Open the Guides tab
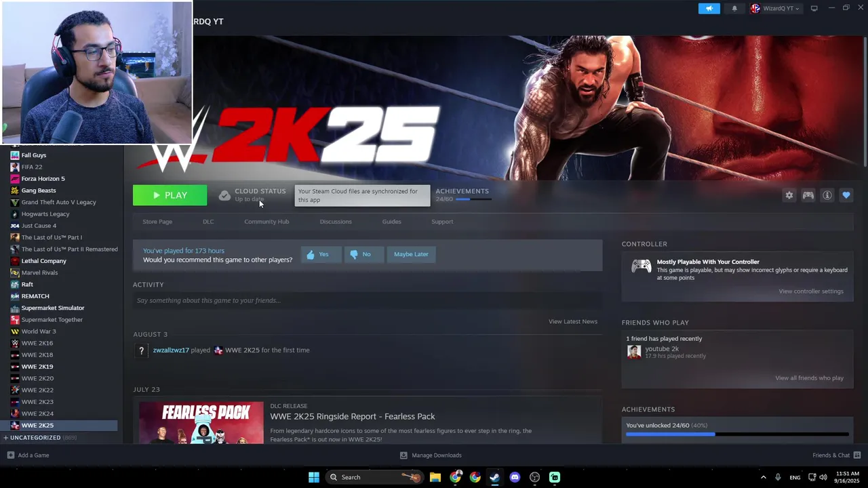Viewport: 868px width, 488px height. coord(391,222)
